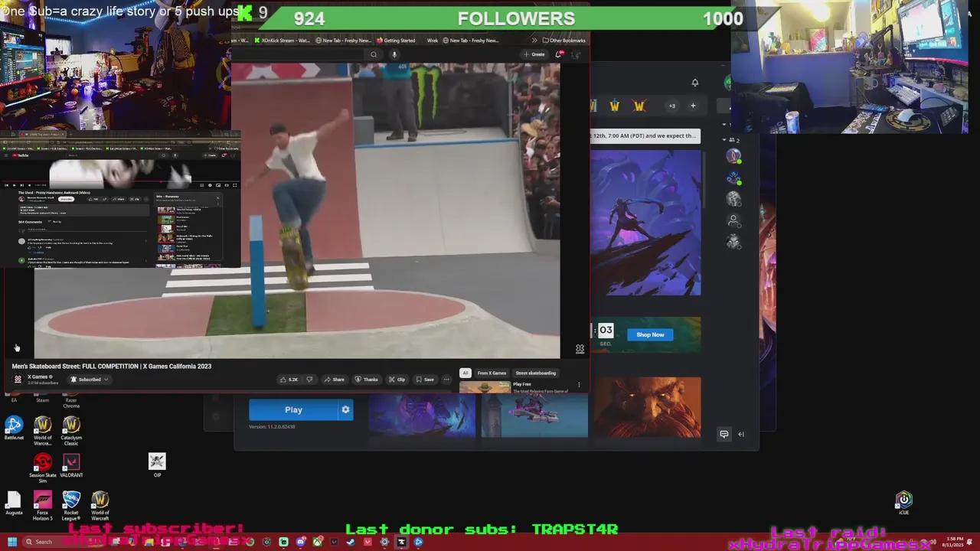The width and height of the screenshot is (980, 551).
Task: Open Battle.net desktop shortcut
Action: point(14,428)
